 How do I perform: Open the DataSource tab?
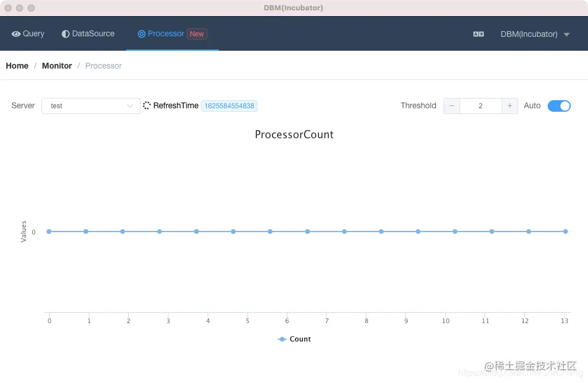click(x=88, y=34)
